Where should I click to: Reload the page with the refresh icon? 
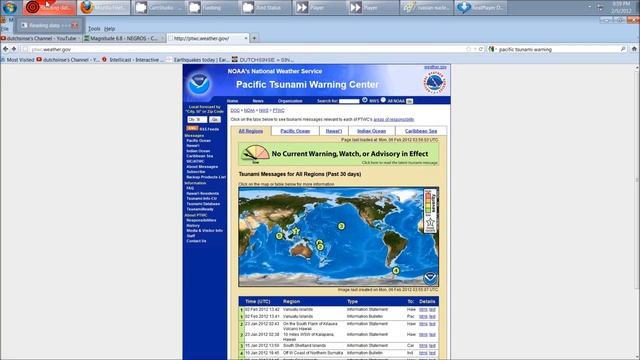click(x=481, y=49)
